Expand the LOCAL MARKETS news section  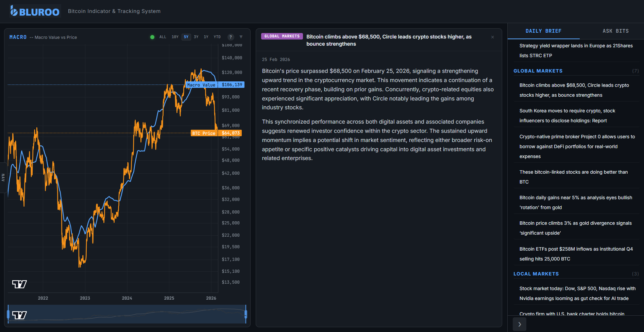(x=536, y=274)
